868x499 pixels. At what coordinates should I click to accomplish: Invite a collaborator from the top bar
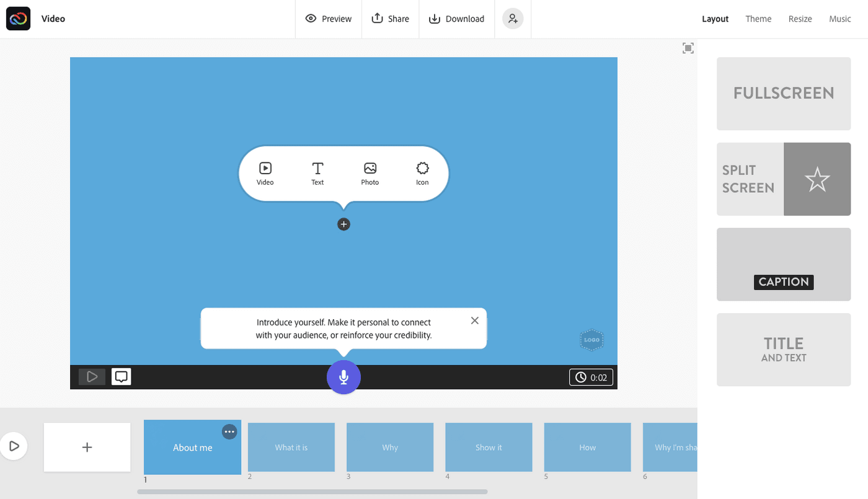pos(512,19)
